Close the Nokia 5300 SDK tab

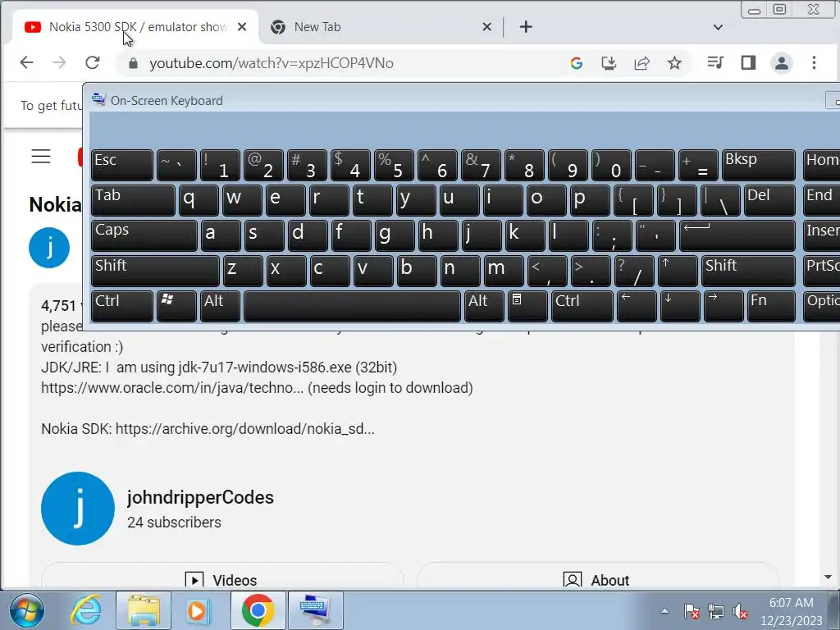[x=242, y=27]
